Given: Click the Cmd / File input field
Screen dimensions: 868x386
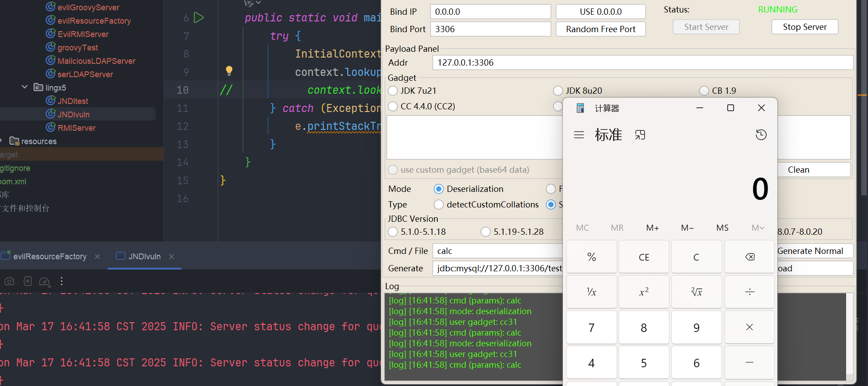Looking at the screenshot, I should pyautogui.click(x=497, y=251).
